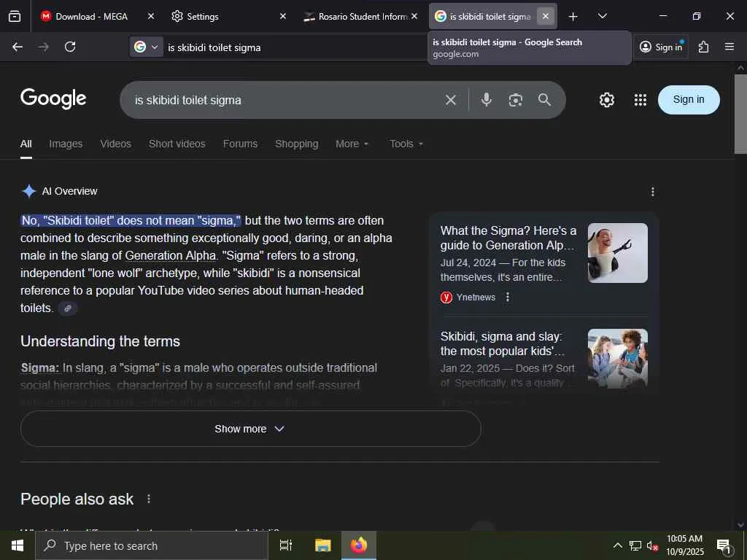747x560 pixels.
Task: Open File Explorer from the taskbar
Action: pyautogui.click(x=322, y=545)
